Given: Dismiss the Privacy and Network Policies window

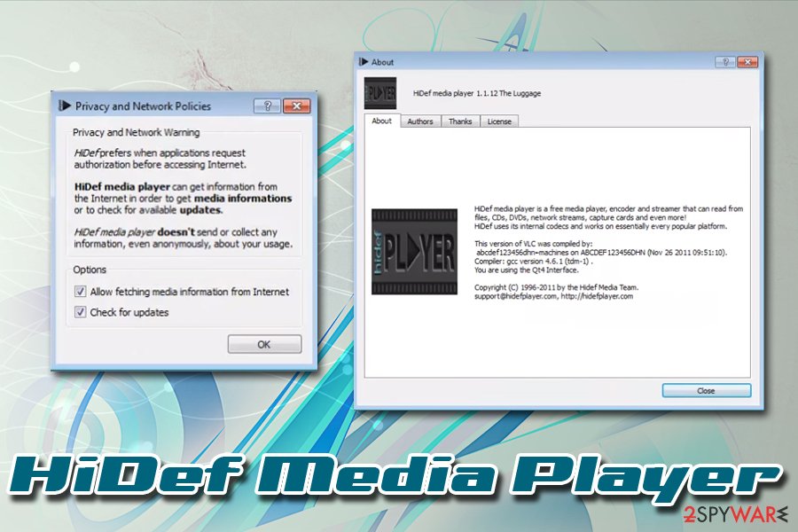Looking at the screenshot, I should 296,106.
